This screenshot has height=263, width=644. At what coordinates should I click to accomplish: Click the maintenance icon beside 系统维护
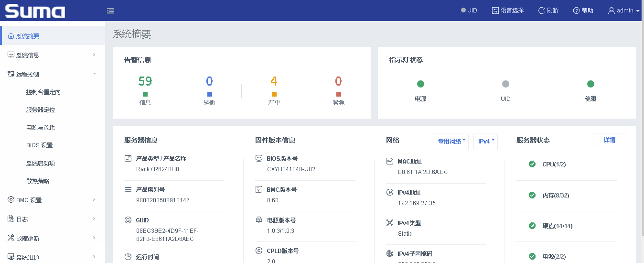11,257
